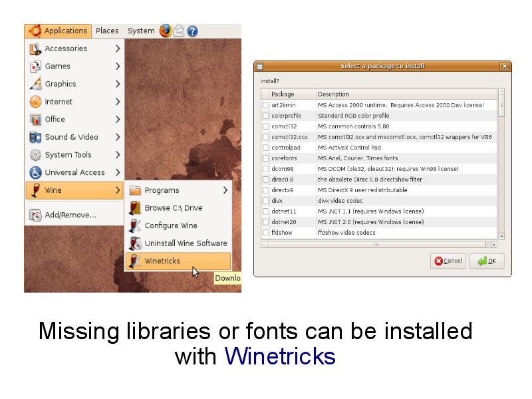Click the Games cards icon
Screen dimensions: 532x399
tap(35, 66)
